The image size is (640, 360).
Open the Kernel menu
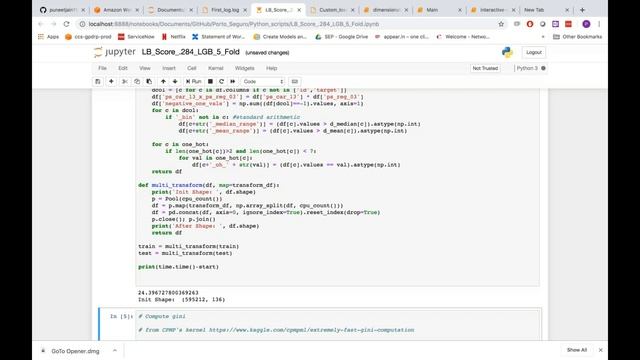216,68
